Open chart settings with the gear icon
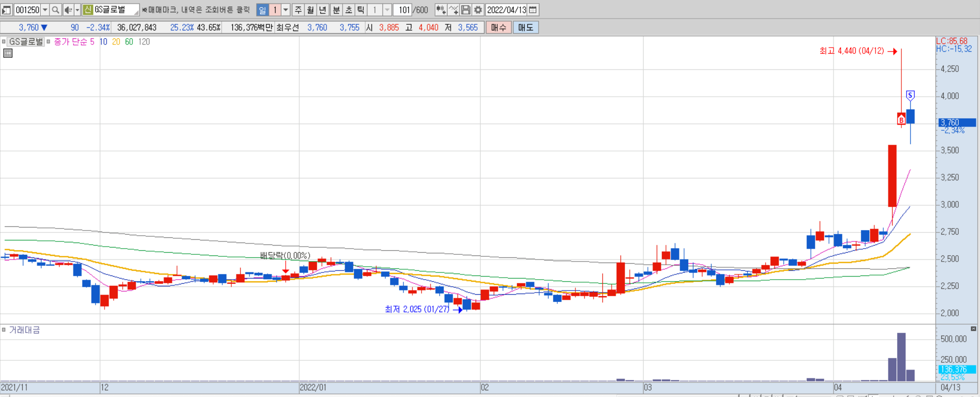980x397 pixels. [x=478, y=10]
